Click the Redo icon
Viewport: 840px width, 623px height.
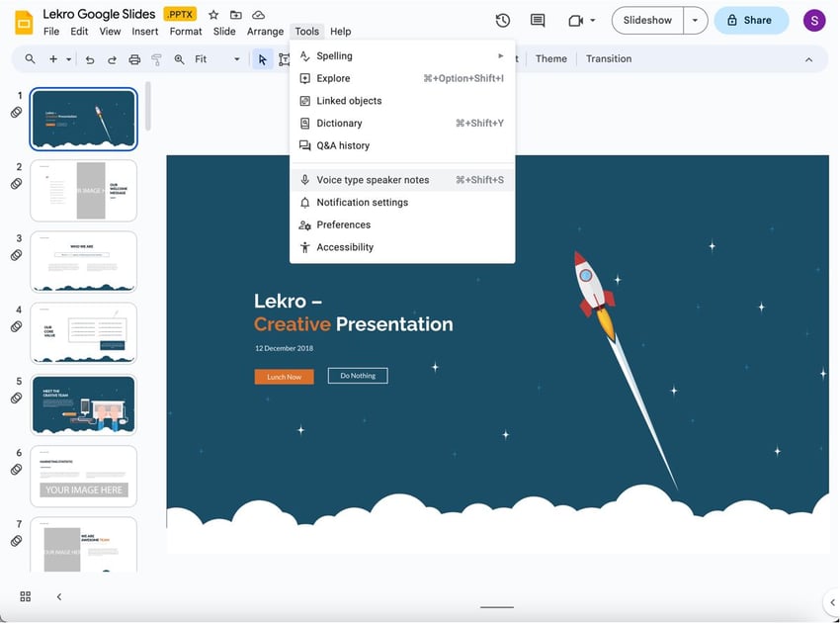(x=111, y=58)
